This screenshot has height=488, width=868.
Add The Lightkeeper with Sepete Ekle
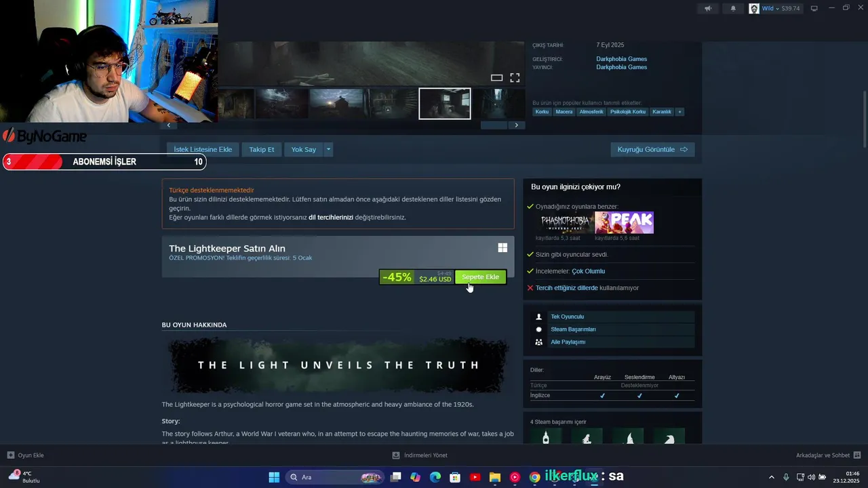click(480, 277)
